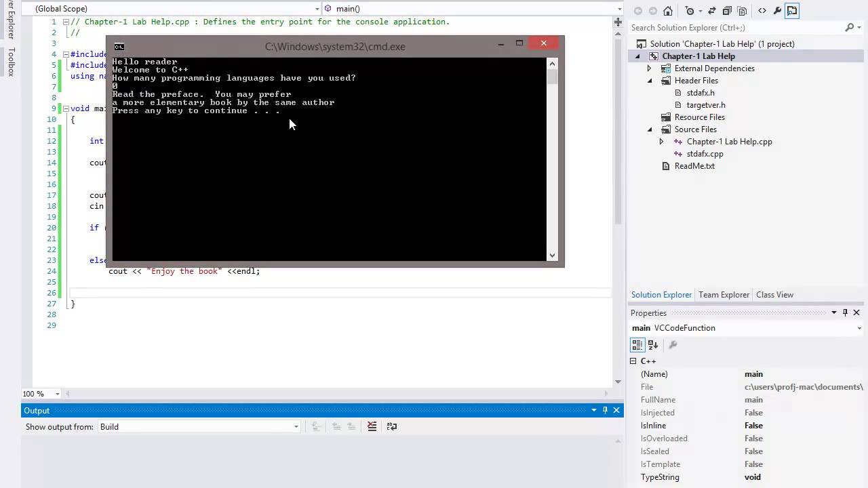Collapse the #include region outline marker
868x488 pixels.
(66, 54)
